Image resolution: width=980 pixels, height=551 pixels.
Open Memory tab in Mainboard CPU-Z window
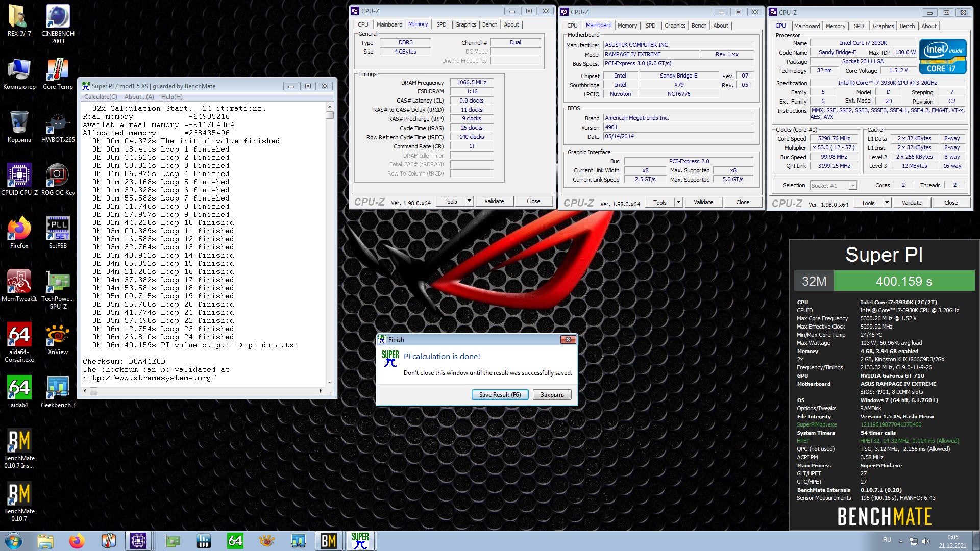coord(627,26)
